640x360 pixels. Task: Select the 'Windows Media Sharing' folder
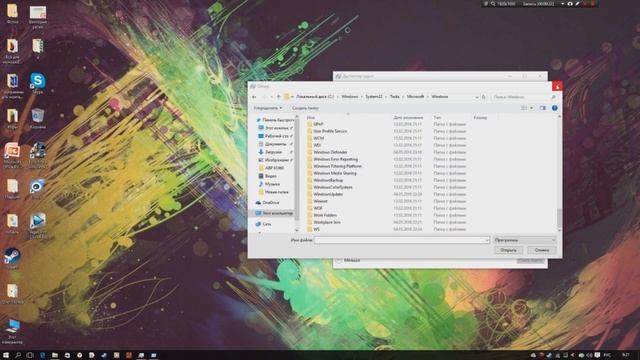(x=335, y=173)
